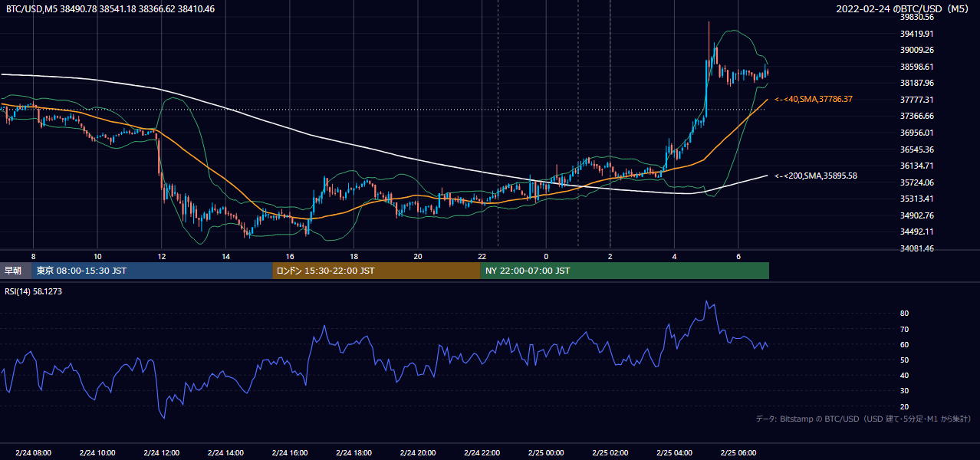
Task: Select the RSI axis value 20
Action: 905,406
